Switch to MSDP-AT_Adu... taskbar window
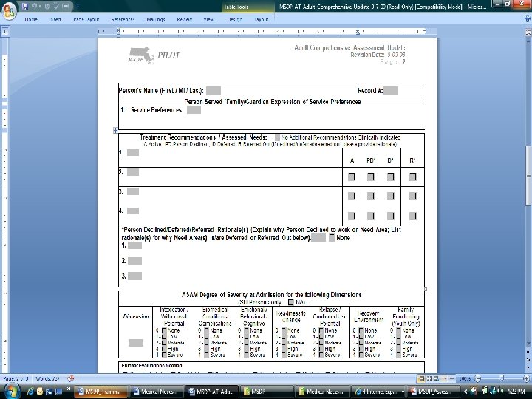This screenshot has width=532, height=399. pyautogui.click(x=212, y=392)
